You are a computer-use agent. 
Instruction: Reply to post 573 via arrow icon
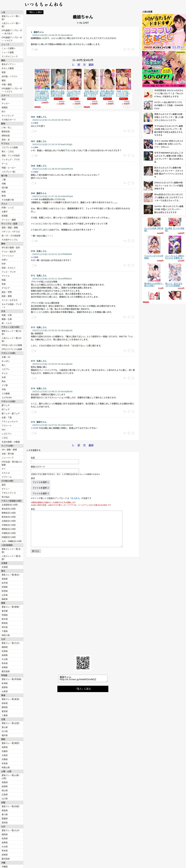point(125,378)
